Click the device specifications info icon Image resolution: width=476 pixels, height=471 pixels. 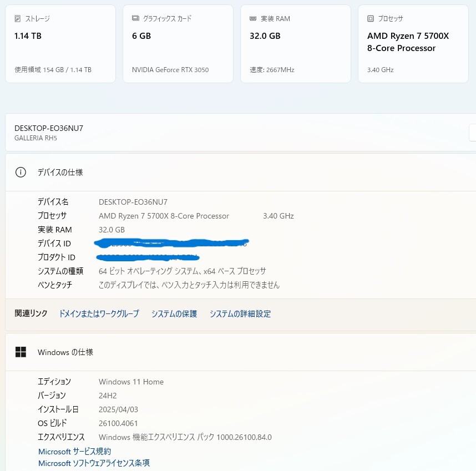[x=21, y=173]
